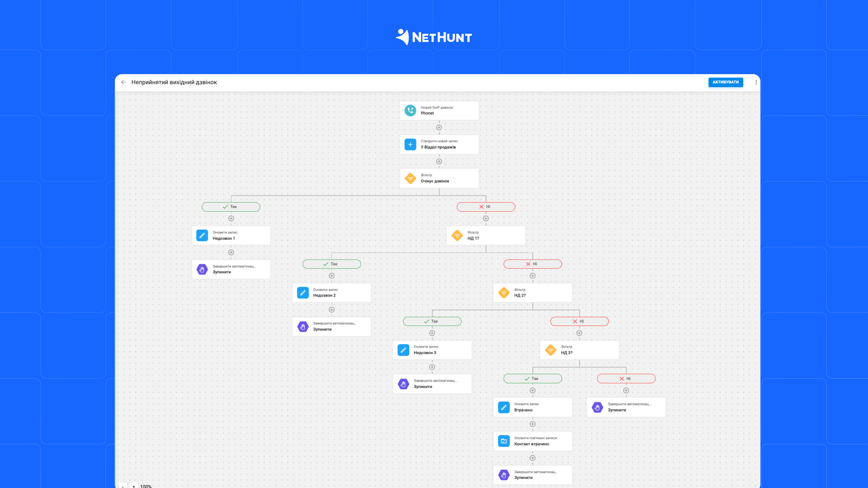The image size is (868, 488).
Task: Add step under 'Так' branch of 'НД 1?'
Action: pos(332,276)
